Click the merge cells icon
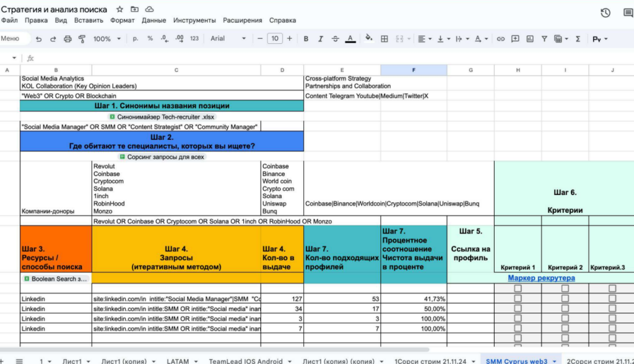The width and height of the screenshot is (634, 364). pos(399,39)
